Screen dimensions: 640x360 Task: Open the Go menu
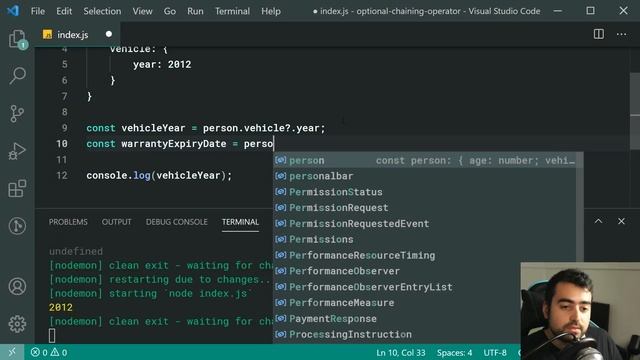[x=170, y=11]
